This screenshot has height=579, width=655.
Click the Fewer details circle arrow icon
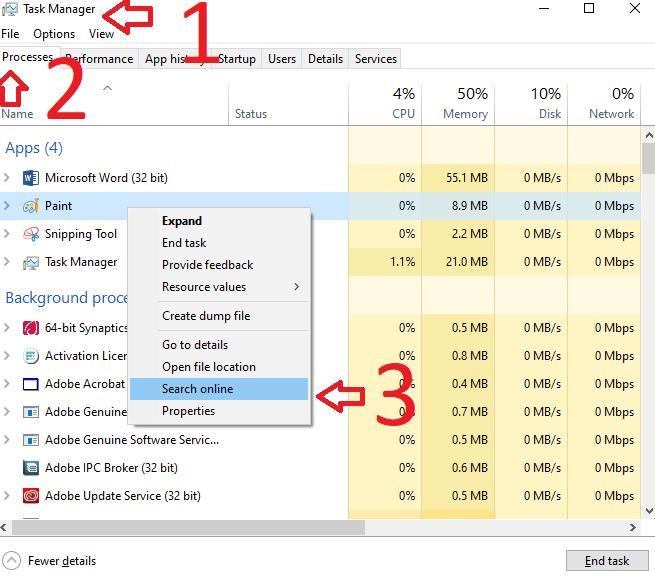11,561
